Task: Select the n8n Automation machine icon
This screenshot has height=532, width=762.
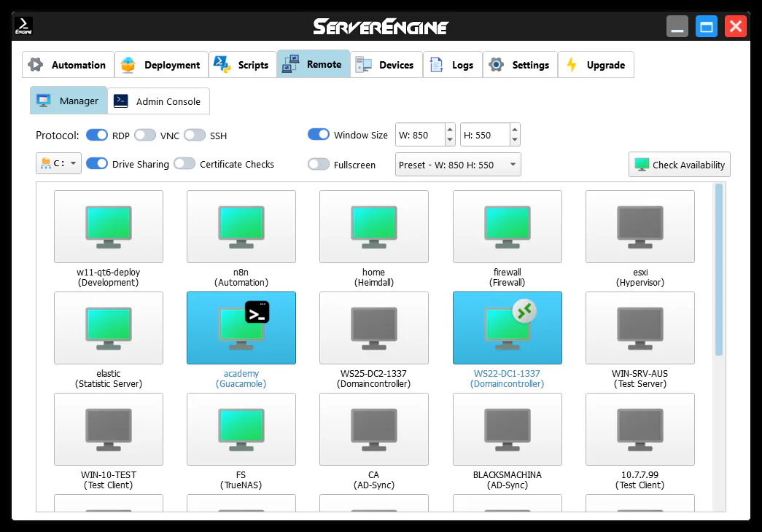Action: coord(241,227)
